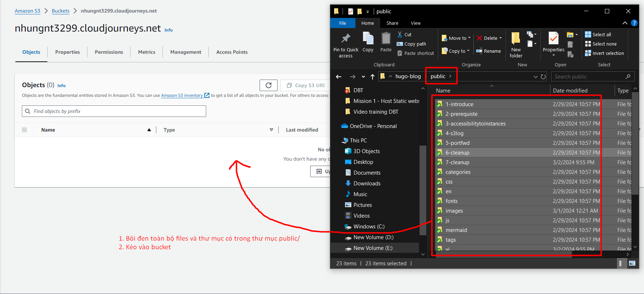Click Info link next to bucket name
This screenshot has height=294, width=644.
169,30
